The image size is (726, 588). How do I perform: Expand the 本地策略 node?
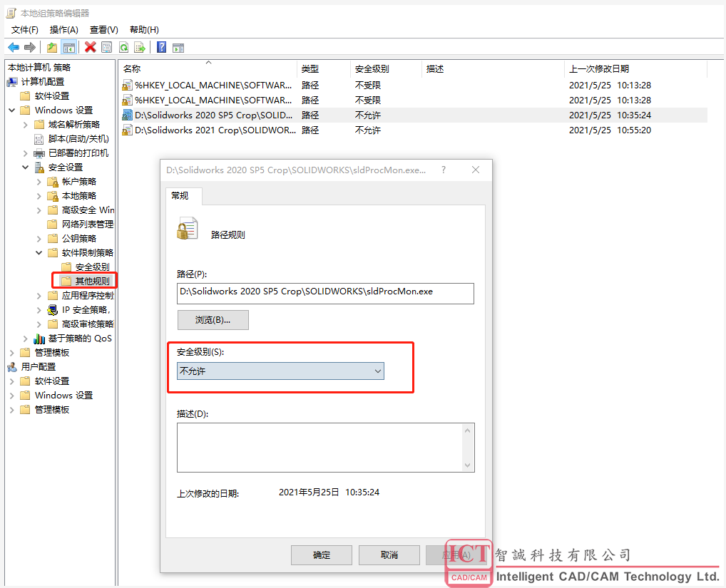(x=39, y=196)
